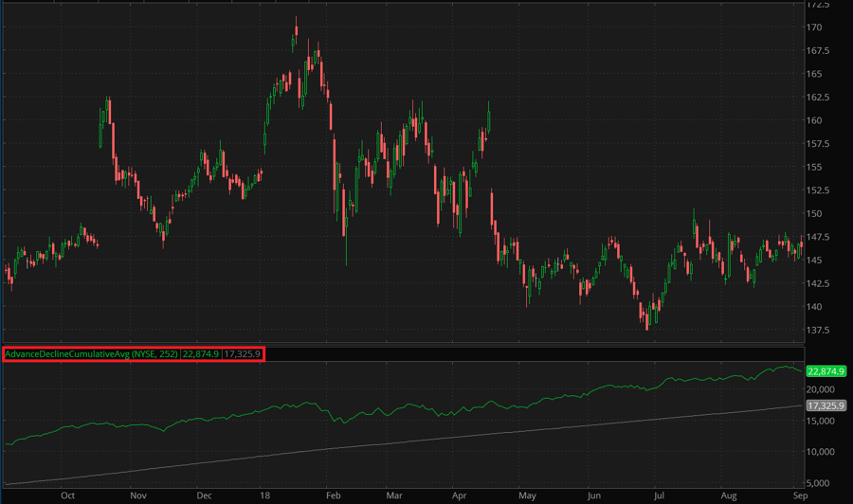This screenshot has height=504, width=853.
Task: Click the 137.5 price axis label
Action: [817, 331]
